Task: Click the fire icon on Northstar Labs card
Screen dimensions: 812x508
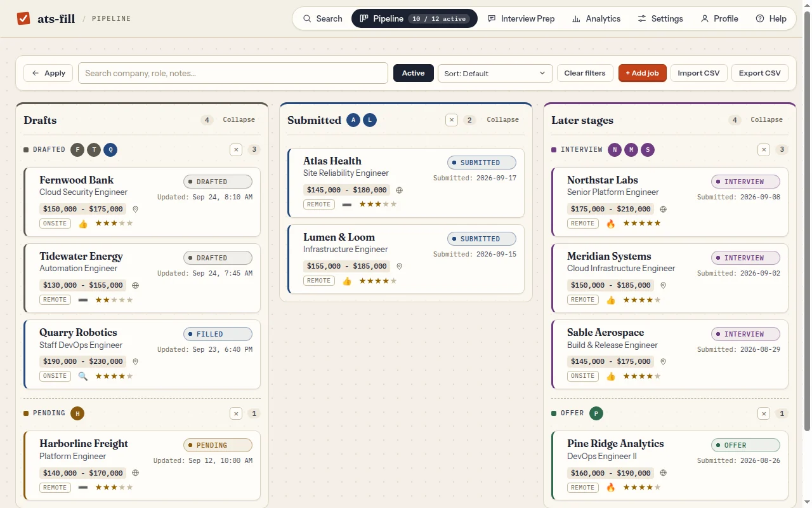Action: [x=611, y=224]
